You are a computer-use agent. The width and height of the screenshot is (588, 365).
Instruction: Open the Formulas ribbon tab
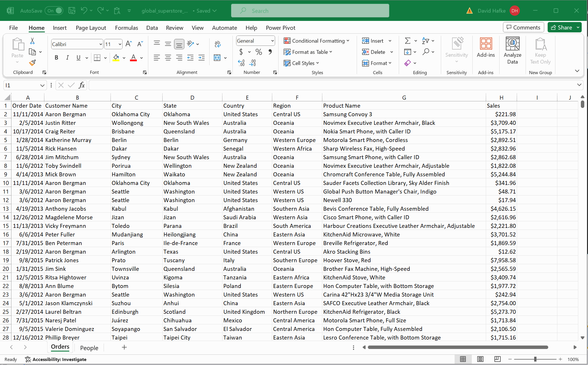pos(126,28)
